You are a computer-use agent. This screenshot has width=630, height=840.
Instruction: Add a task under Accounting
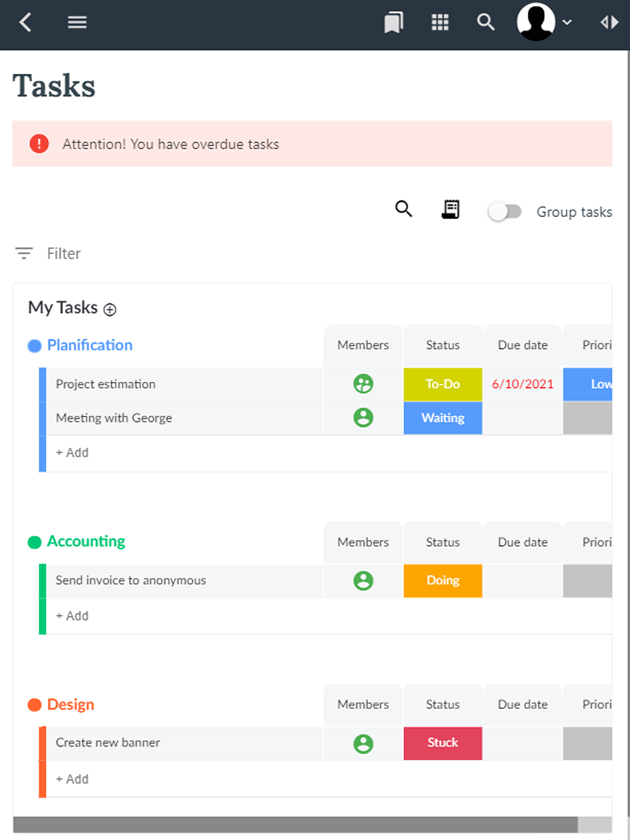coord(72,616)
